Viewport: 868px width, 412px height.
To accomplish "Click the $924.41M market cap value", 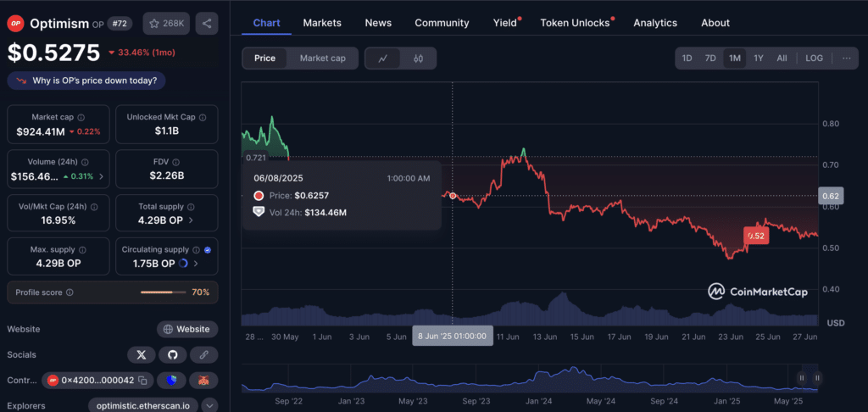I will 41,131.
